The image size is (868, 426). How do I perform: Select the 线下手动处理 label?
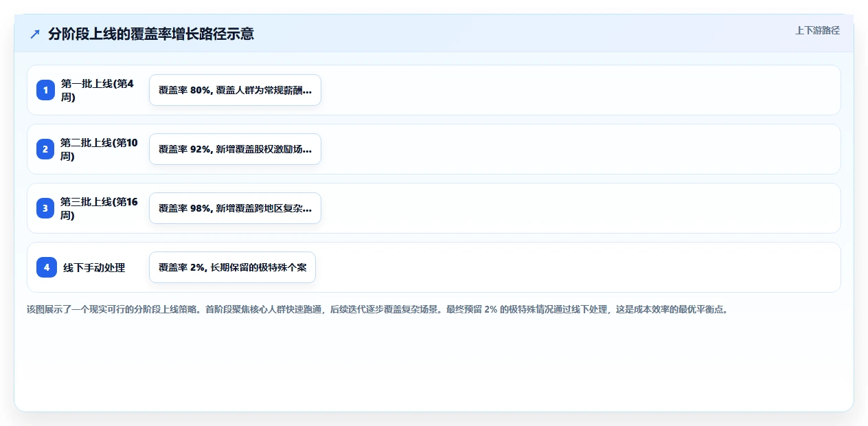(94, 268)
